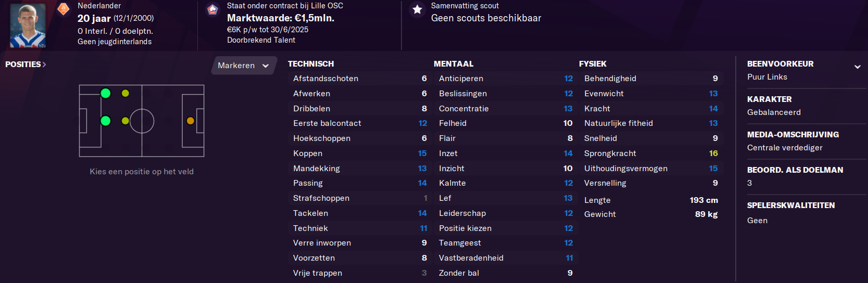Click the Lille OSC club crest icon
The height and width of the screenshot is (283, 868).
pyautogui.click(x=212, y=9)
